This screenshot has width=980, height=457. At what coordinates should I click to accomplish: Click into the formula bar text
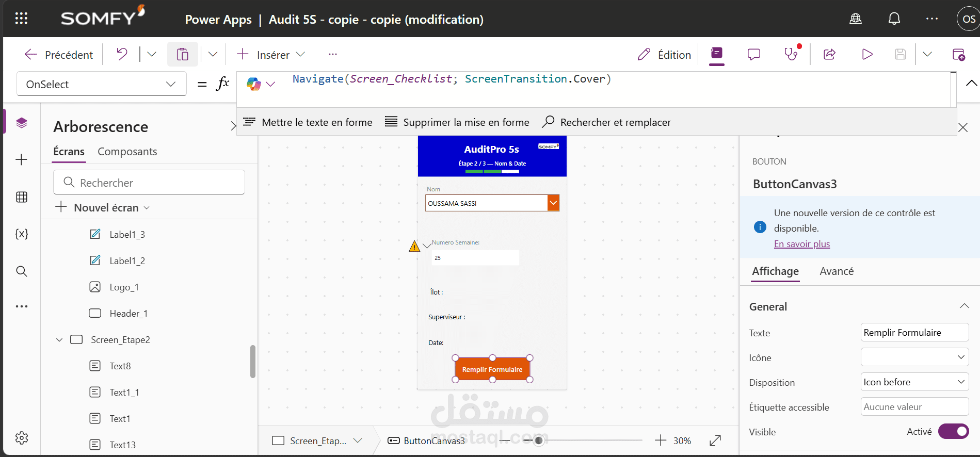point(452,79)
